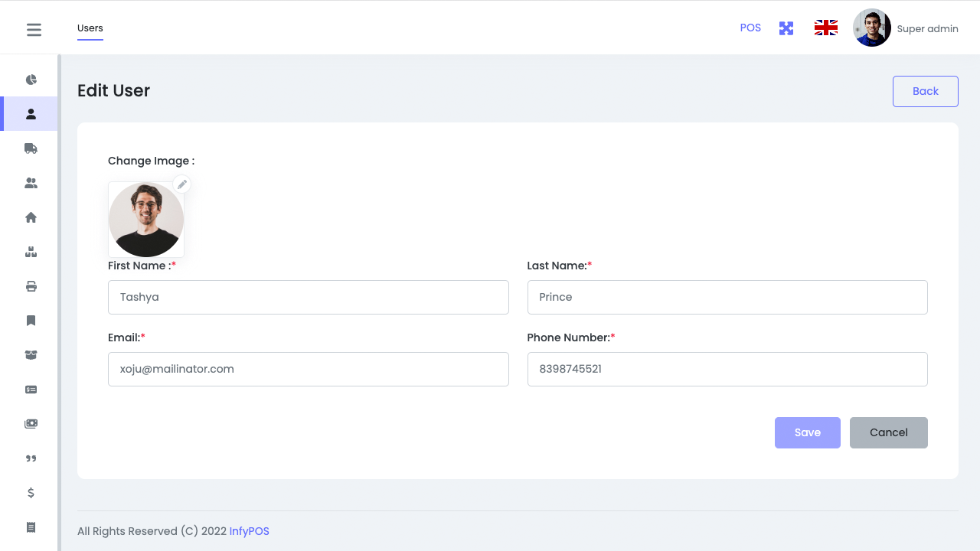Open the language selector UK flag
This screenshot has height=551, width=980.
(825, 28)
